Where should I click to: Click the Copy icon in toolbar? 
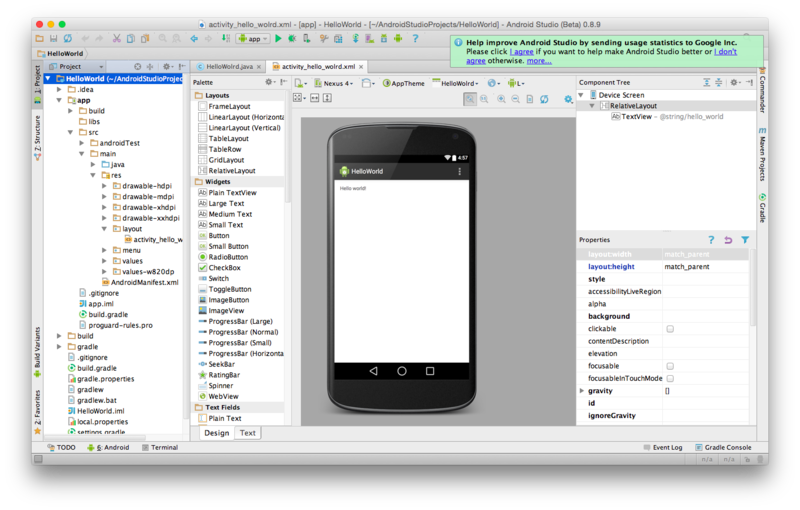pos(131,38)
